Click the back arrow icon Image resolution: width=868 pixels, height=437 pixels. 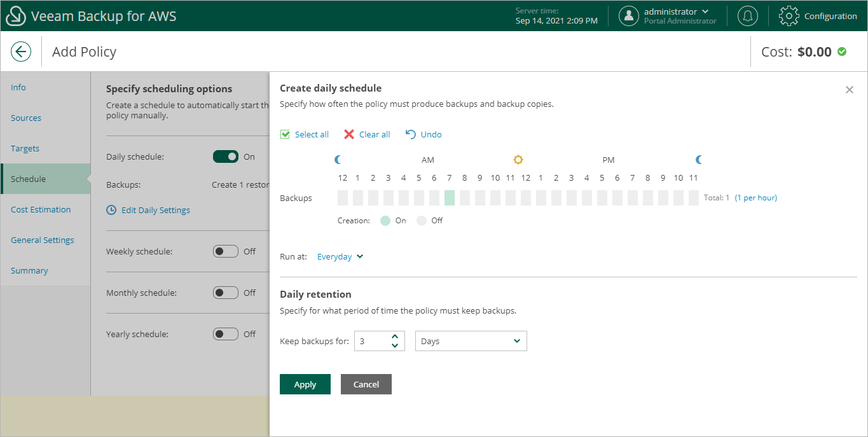(x=21, y=52)
